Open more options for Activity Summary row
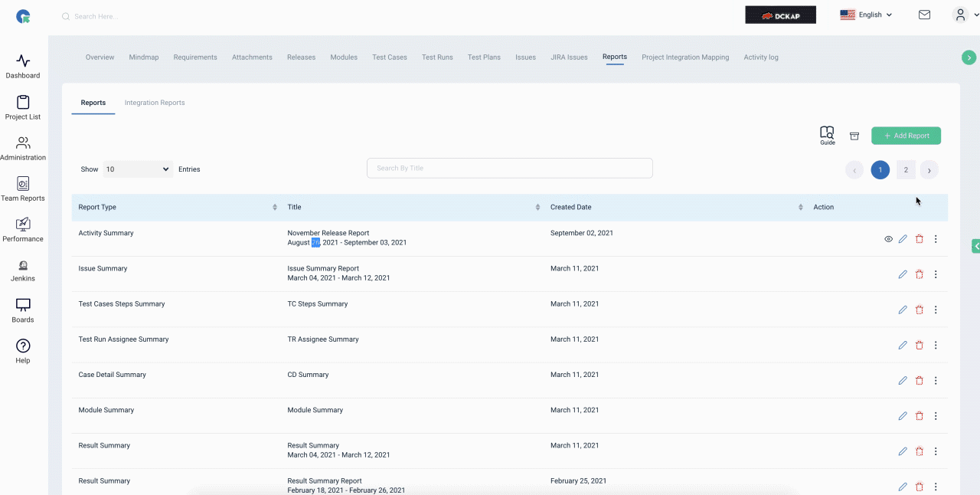This screenshot has height=495, width=980. point(936,239)
